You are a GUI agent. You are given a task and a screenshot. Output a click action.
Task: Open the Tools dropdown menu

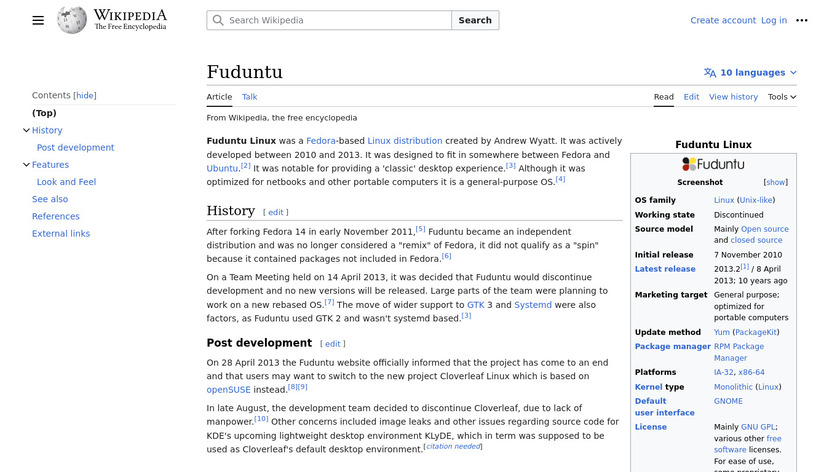point(782,97)
